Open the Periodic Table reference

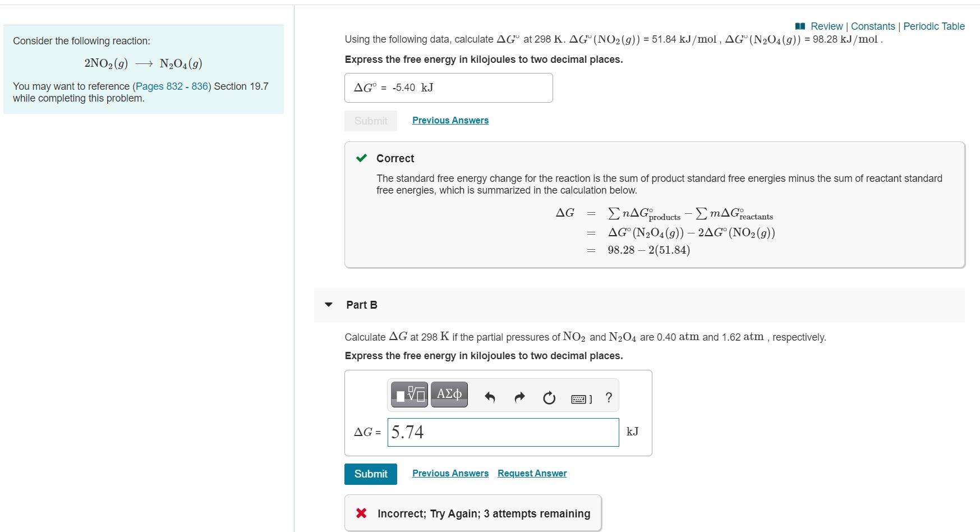point(933,26)
